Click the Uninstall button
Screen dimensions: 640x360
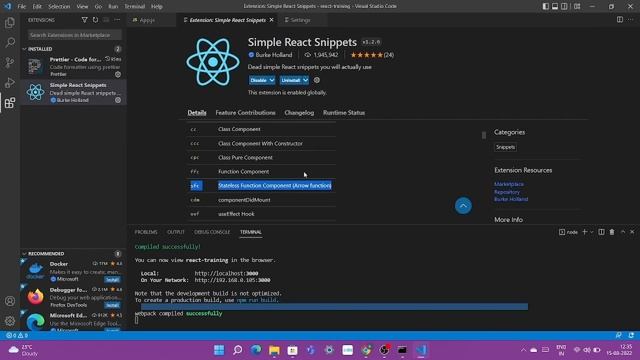(291, 80)
